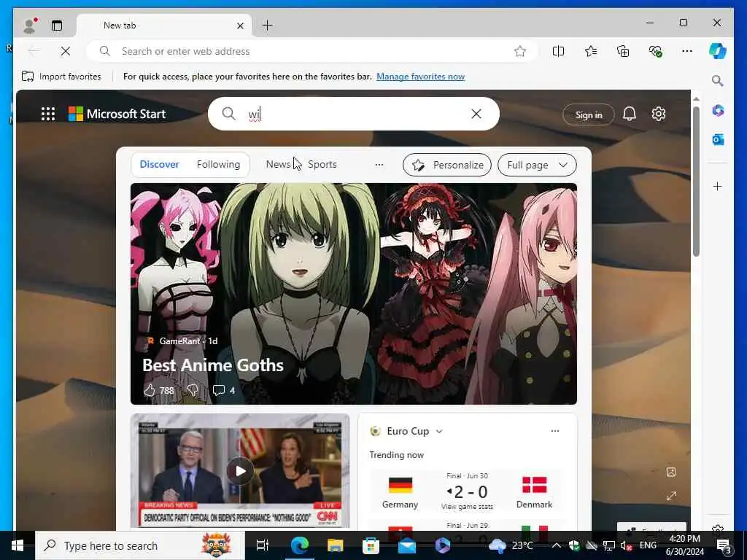747x560 pixels.
Task: Click Import favorites
Action: [61, 76]
